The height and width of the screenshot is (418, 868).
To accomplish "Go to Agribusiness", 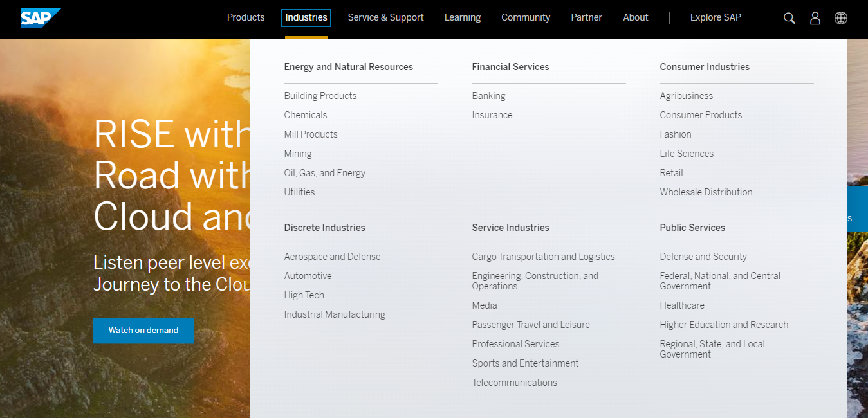I will [x=686, y=96].
